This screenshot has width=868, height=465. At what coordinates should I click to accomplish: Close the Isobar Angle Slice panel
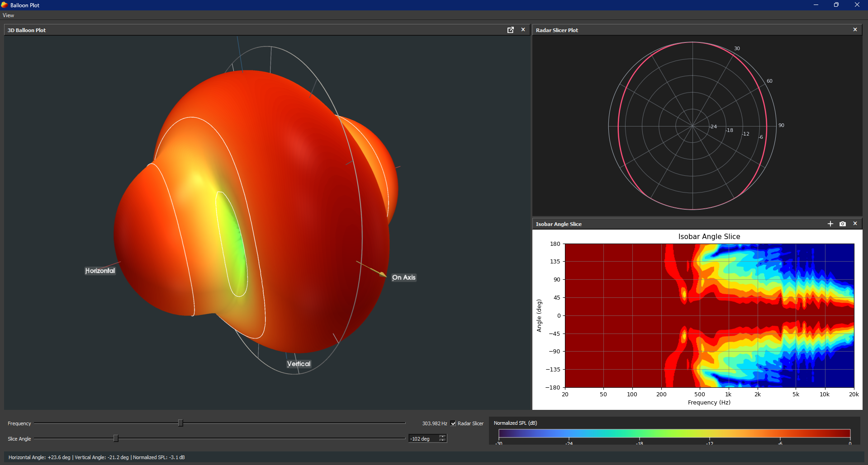coord(855,224)
